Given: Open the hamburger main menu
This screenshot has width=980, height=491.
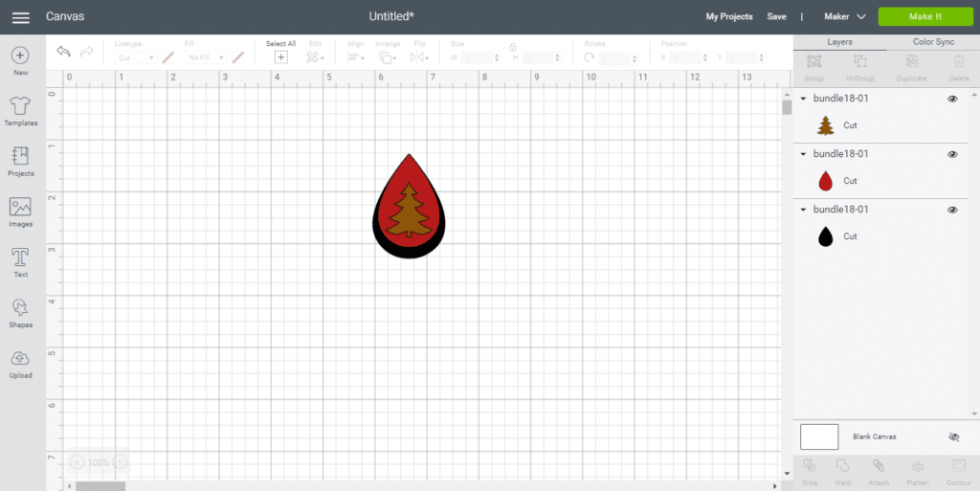Looking at the screenshot, I should (20, 17).
